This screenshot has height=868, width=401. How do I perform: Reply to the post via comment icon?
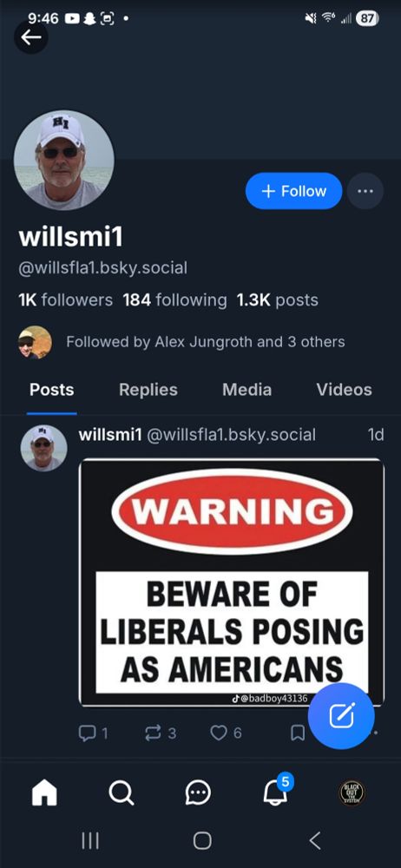pyautogui.click(x=93, y=733)
